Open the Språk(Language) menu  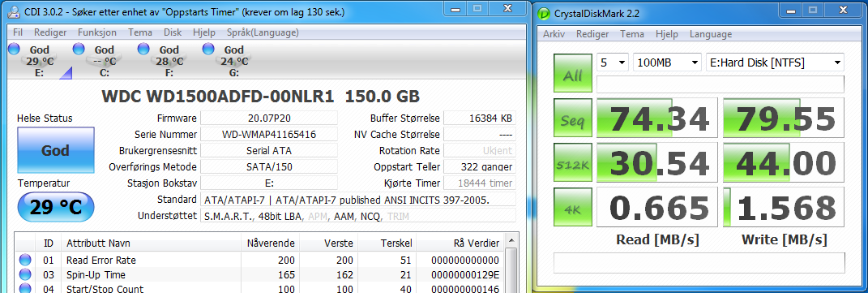(263, 32)
